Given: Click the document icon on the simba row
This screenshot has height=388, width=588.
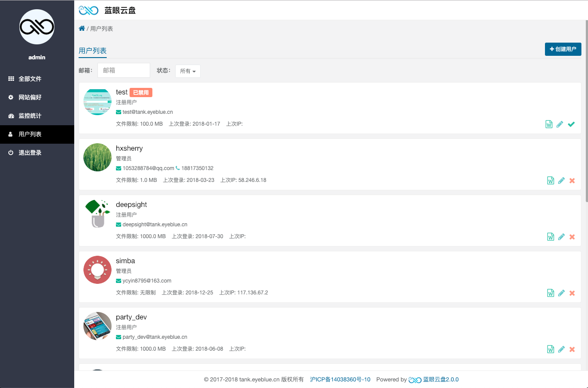Looking at the screenshot, I should tap(550, 293).
